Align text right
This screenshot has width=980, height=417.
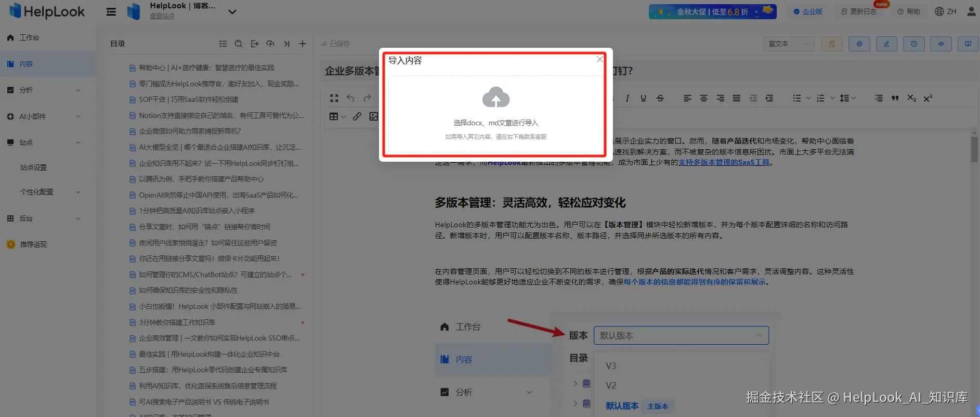720,98
